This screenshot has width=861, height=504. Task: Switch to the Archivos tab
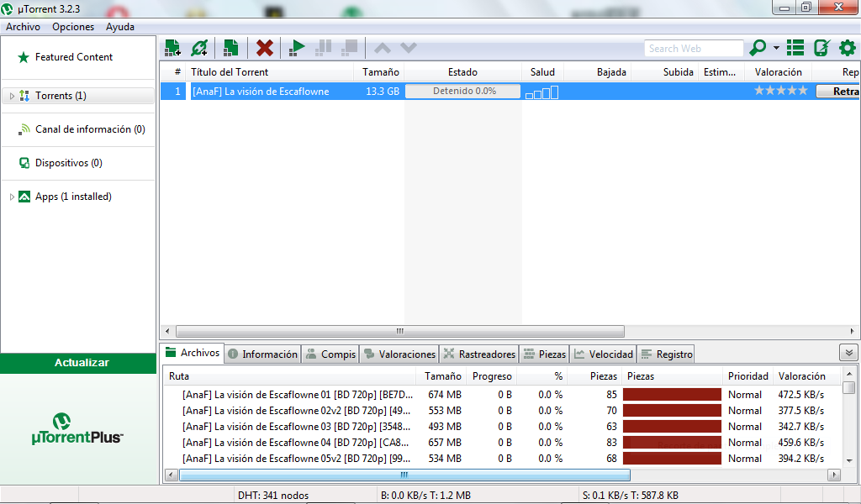pos(193,353)
